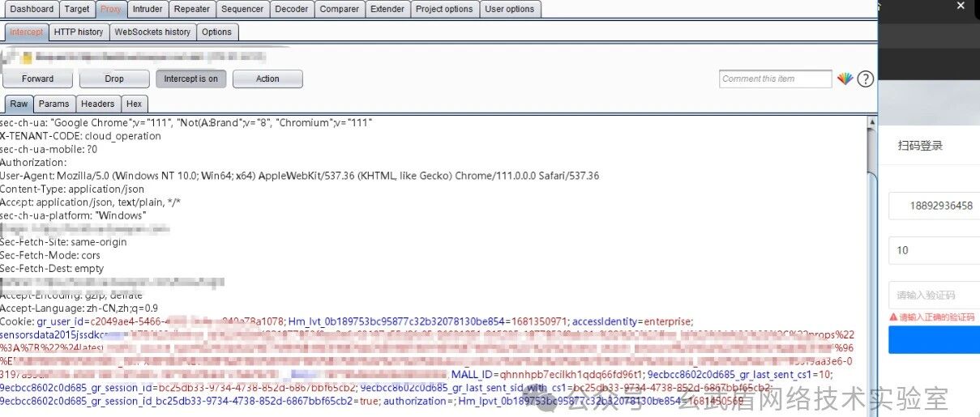The image size is (980, 417).
Task: Click the Sec-Fetch-Site: same-origin line
Action: pyautogui.click(x=63, y=241)
